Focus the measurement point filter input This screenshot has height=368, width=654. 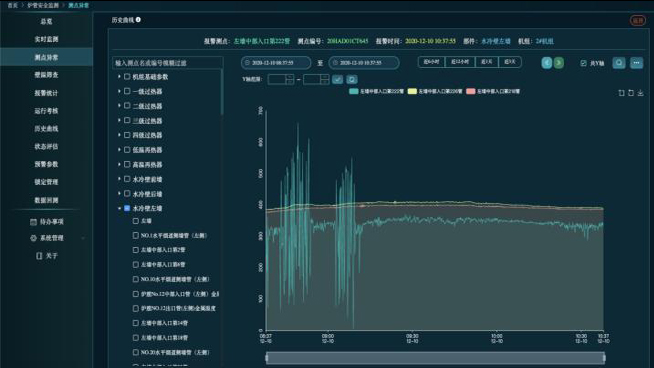tap(168, 63)
